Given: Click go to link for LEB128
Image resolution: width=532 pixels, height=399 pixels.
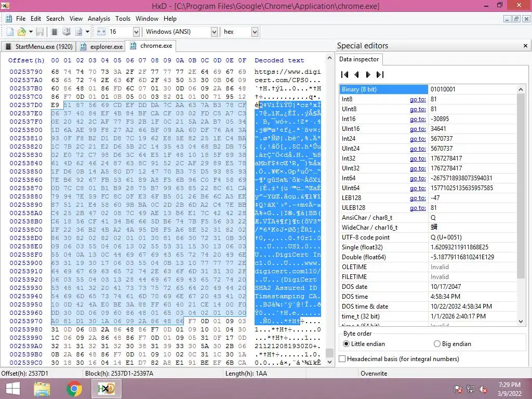Looking at the screenshot, I should coord(418,198).
